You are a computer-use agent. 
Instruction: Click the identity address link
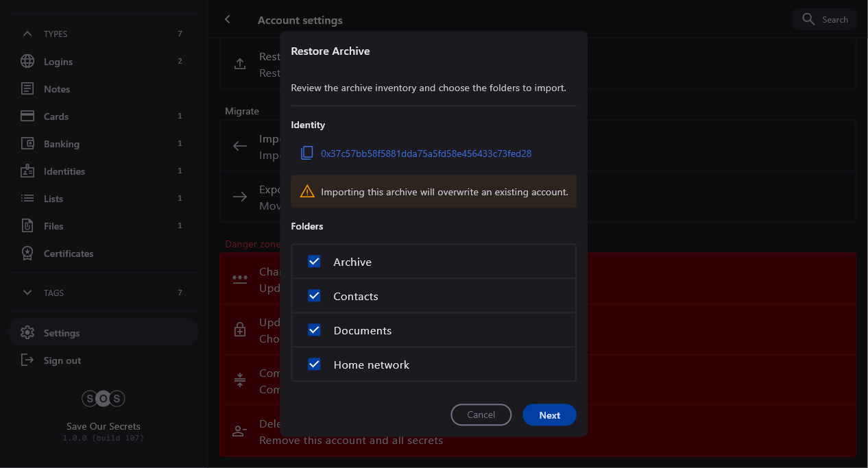pos(426,153)
